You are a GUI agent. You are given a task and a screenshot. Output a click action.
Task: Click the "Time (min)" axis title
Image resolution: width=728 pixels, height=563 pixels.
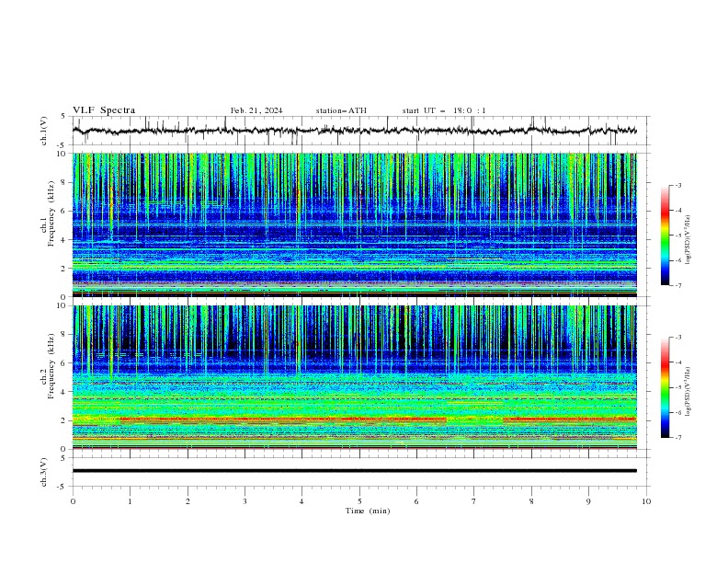click(368, 511)
